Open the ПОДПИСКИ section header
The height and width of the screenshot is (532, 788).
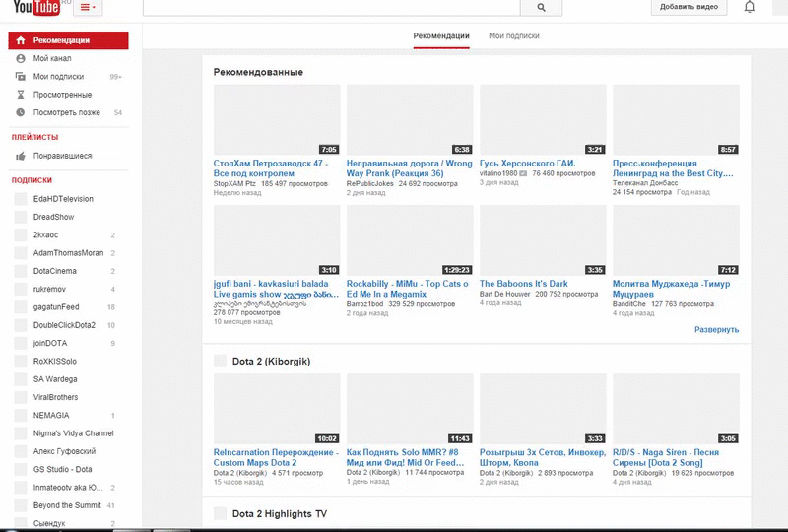coord(32,180)
